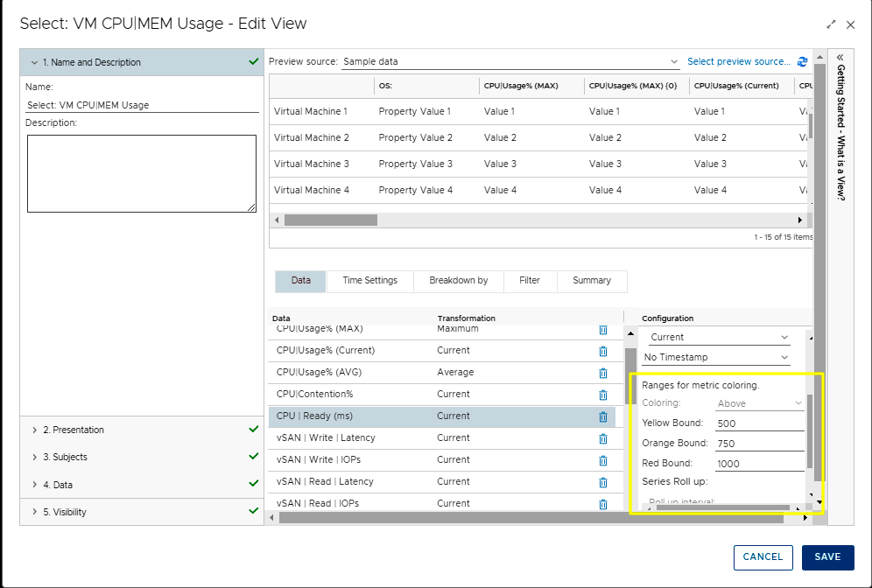Screen dimensions: 872x588
Task: Open the Preview source dropdown
Action: [x=510, y=62]
